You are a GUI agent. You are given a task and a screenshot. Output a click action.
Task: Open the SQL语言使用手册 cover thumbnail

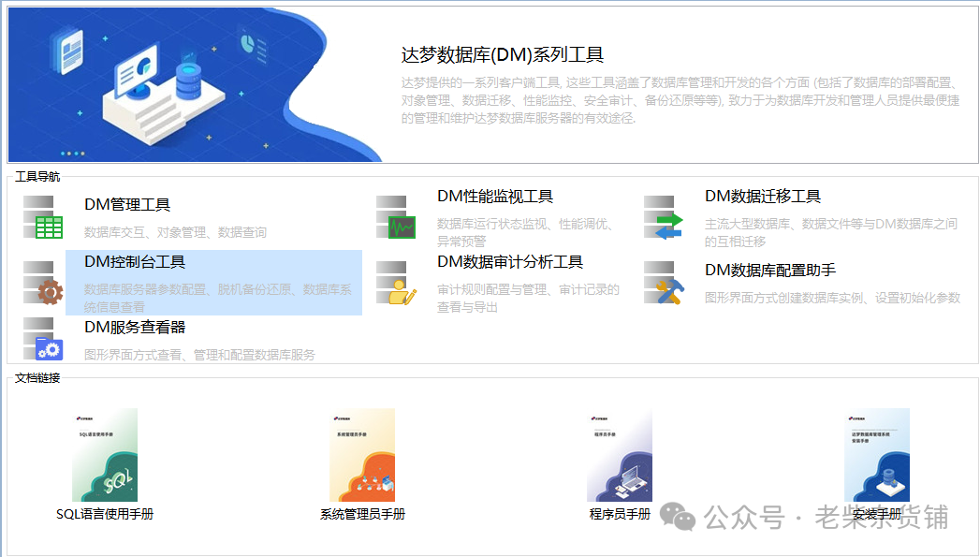[105, 455]
